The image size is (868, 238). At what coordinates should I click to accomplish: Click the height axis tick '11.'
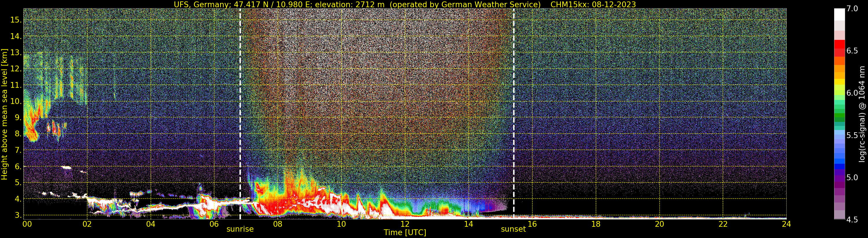click(16, 85)
